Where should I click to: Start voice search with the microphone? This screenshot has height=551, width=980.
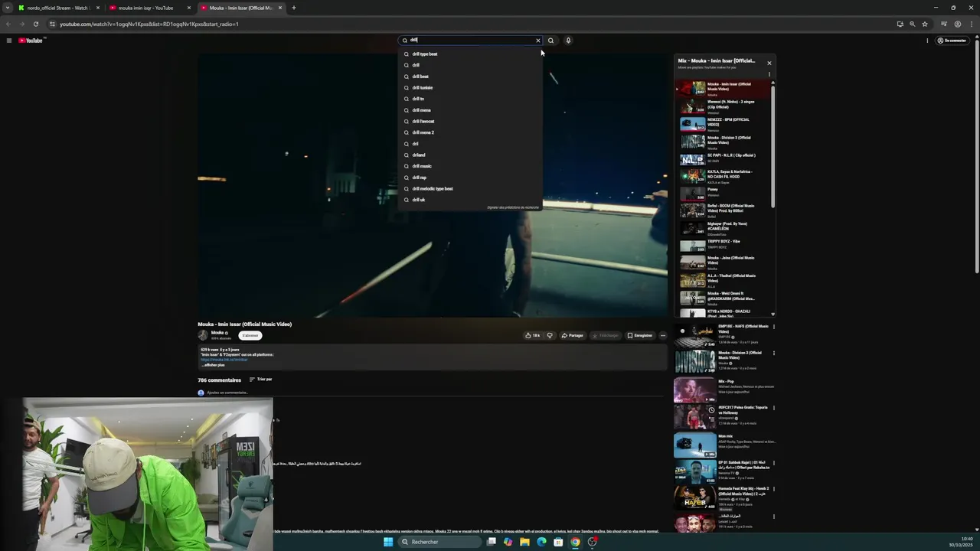(568, 41)
